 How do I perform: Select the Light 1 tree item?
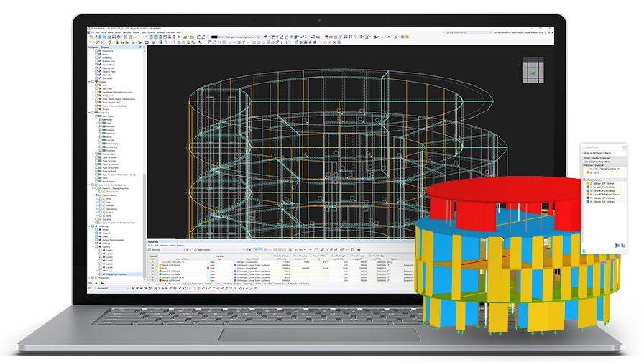pyautogui.click(x=109, y=251)
